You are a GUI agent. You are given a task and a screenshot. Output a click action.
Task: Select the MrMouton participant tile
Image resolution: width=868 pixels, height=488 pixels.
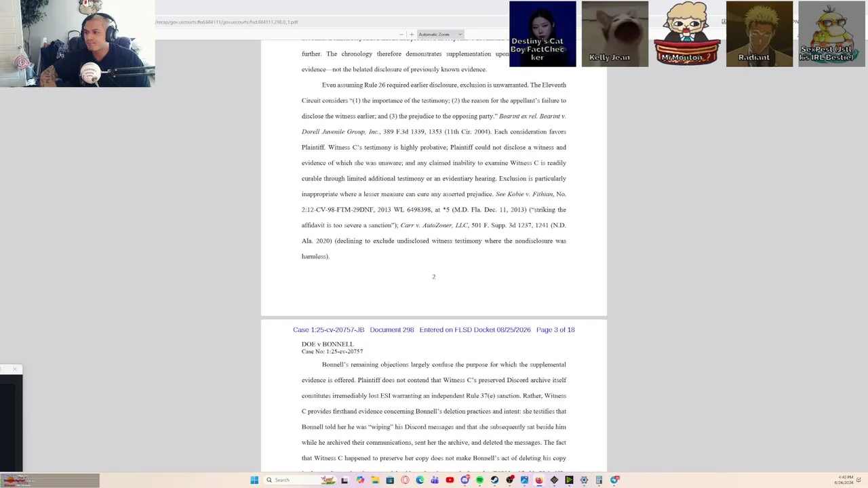point(687,34)
